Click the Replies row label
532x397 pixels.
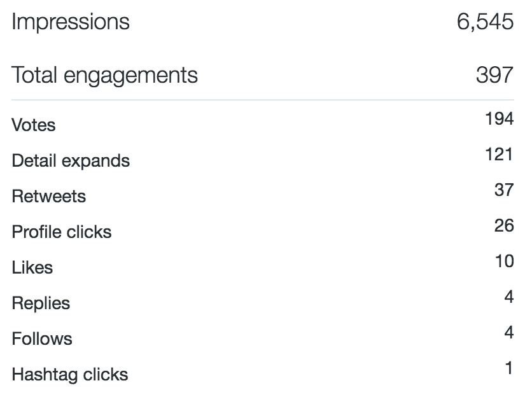tap(41, 303)
